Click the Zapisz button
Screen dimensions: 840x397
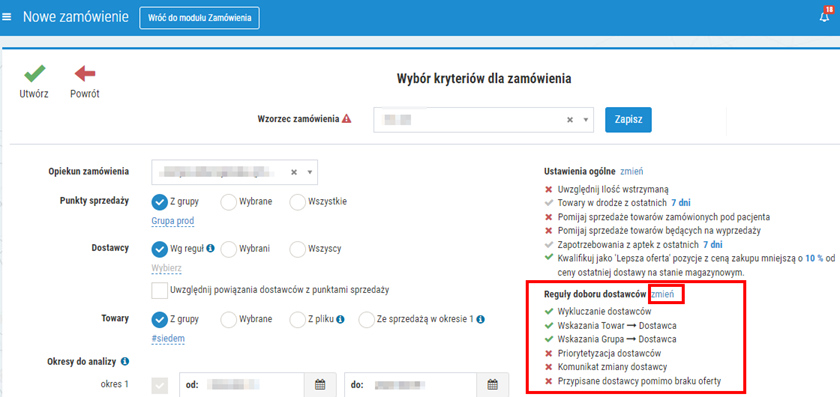click(628, 119)
